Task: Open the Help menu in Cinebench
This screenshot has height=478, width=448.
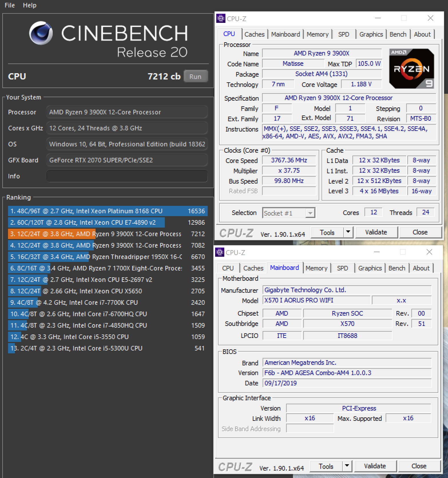Action: 29,5
